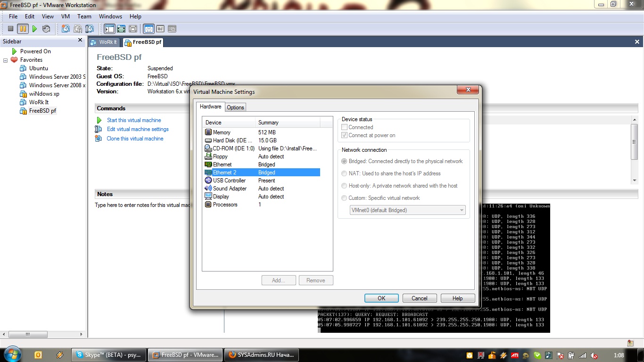
Task: Open the VMnet0 (default Bridged) dropdown
Action: pyautogui.click(x=407, y=210)
